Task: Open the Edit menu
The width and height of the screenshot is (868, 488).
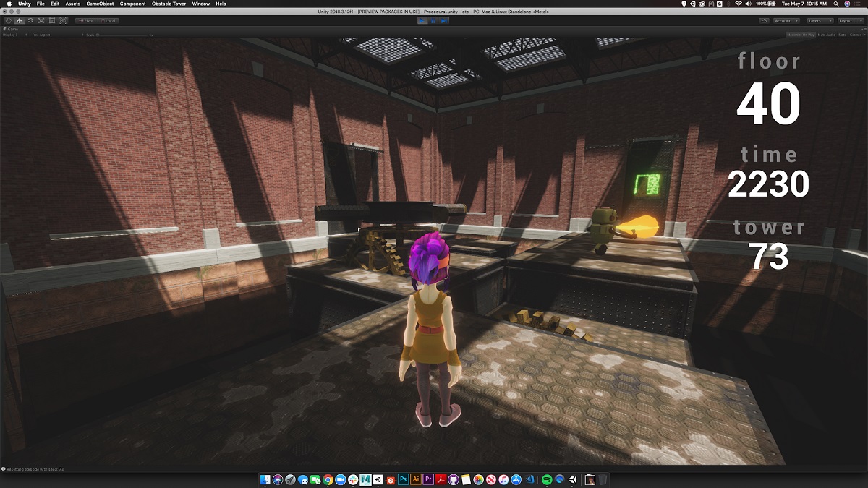Action: pos(55,4)
